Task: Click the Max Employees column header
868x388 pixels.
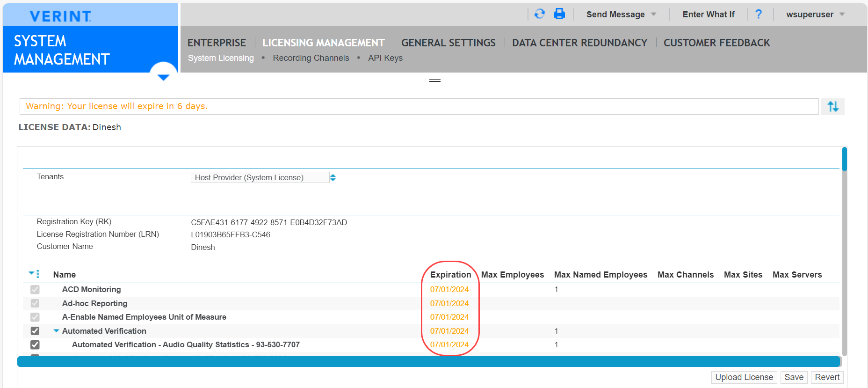Action: click(513, 275)
